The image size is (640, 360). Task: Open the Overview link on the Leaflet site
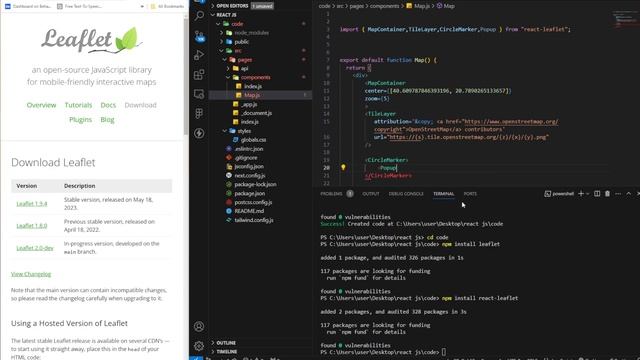click(x=41, y=105)
